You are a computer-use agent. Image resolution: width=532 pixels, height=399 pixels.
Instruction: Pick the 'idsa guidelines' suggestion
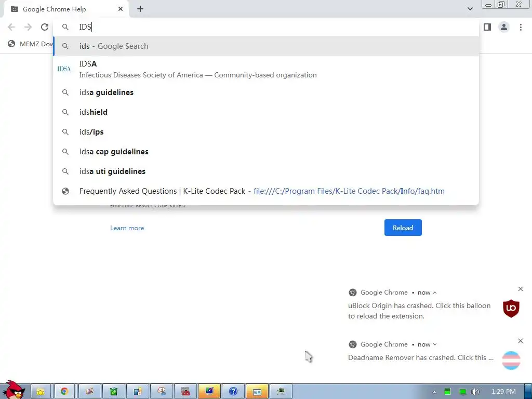(266, 92)
